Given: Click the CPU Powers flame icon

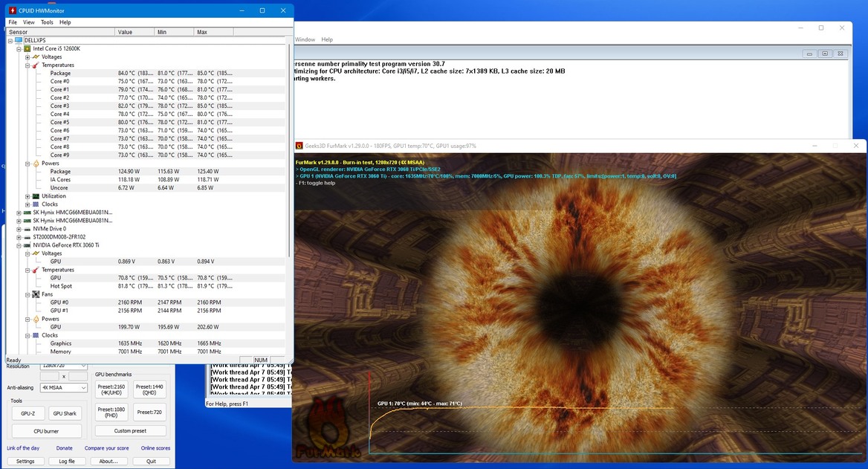Looking at the screenshot, I should (36, 164).
